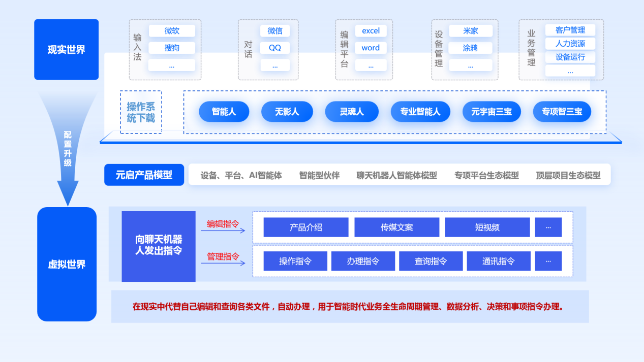
Task: Click the 智能人 pill button
Action: pos(224,112)
